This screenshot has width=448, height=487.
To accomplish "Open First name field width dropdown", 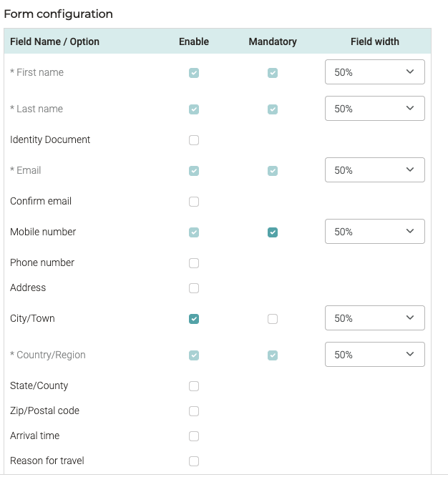I will [374, 72].
